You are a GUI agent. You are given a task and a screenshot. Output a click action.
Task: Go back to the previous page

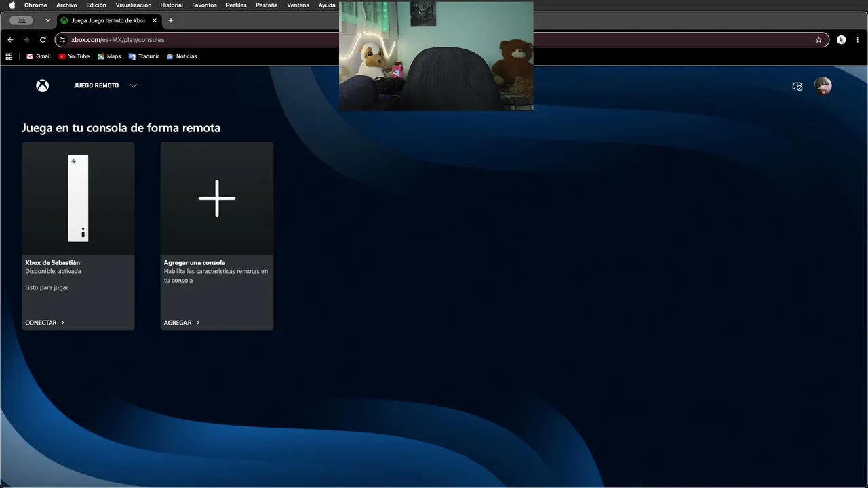tap(10, 40)
